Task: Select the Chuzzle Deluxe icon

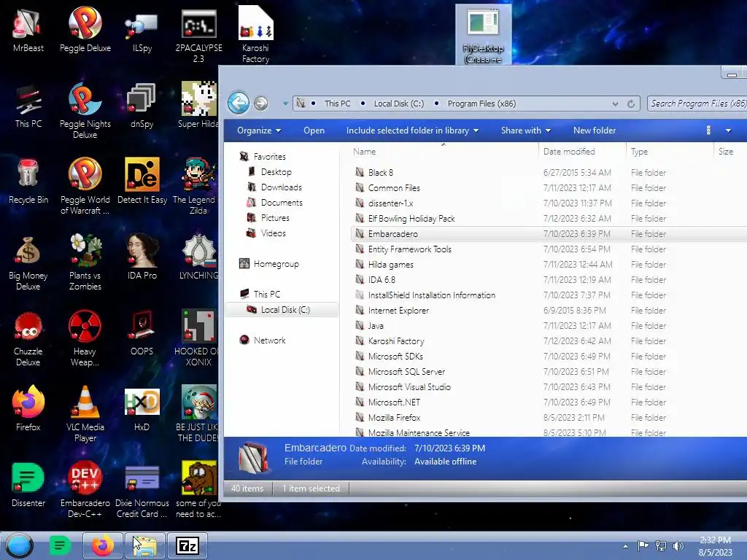Action: click(28, 338)
